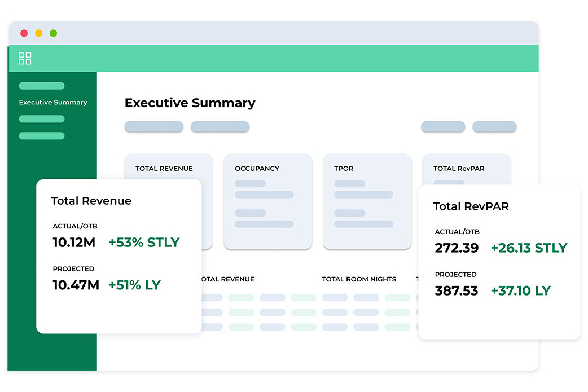Click the 10.12M actual revenue value

click(x=74, y=243)
